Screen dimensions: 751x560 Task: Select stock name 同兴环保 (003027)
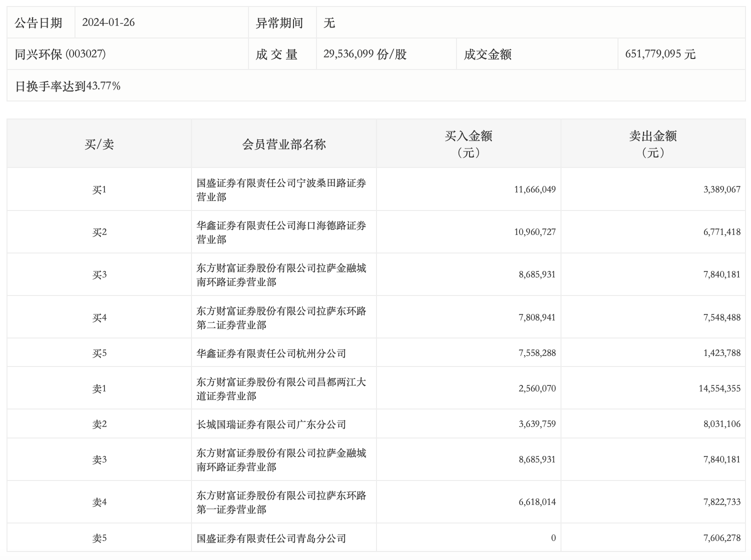[x=60, y=54]
